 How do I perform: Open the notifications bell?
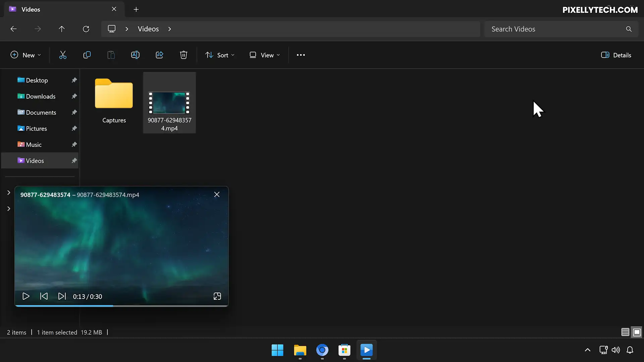pos(630,350)
